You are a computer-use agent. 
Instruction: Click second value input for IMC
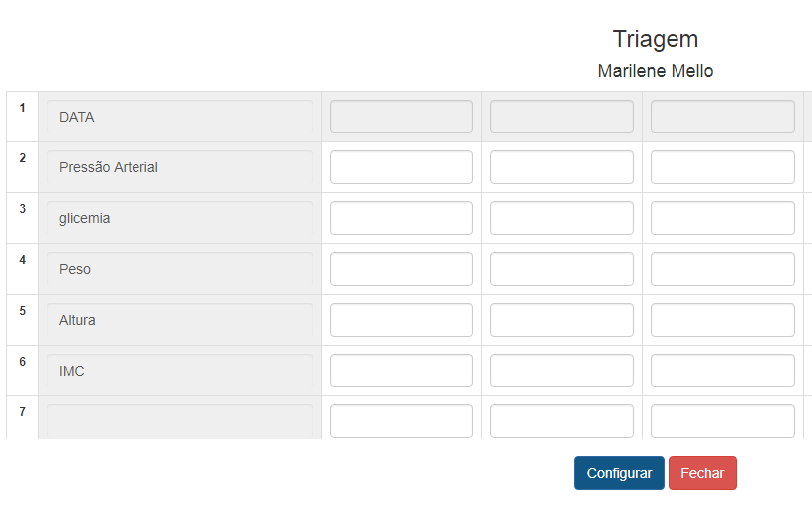(562, 371)
